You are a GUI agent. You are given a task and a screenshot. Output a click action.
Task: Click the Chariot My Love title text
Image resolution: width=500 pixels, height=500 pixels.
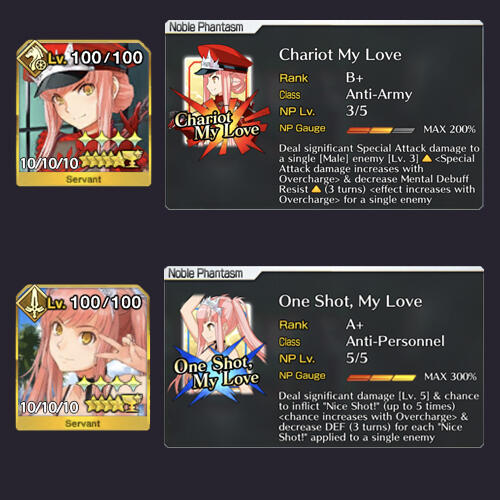[340, 55]
